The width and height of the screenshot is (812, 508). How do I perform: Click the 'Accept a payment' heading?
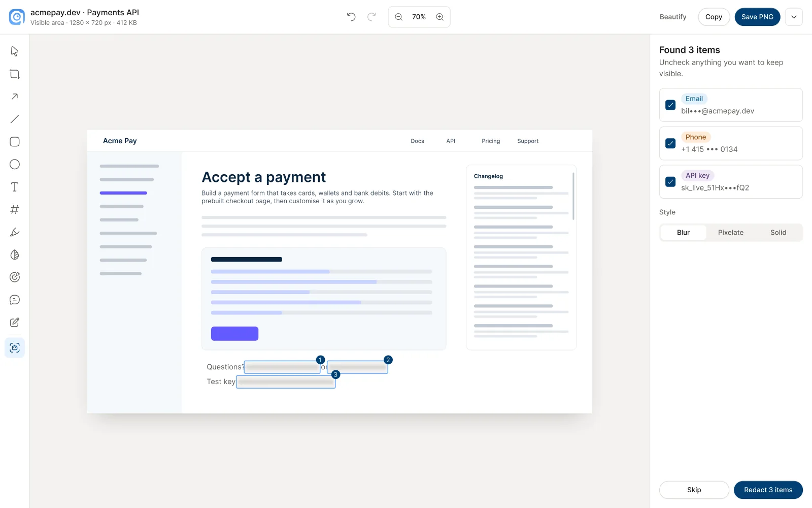(x=264, y=177)
